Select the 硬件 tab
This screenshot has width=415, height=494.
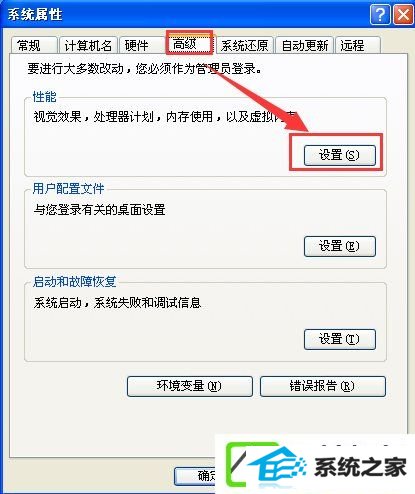(142, 45)
